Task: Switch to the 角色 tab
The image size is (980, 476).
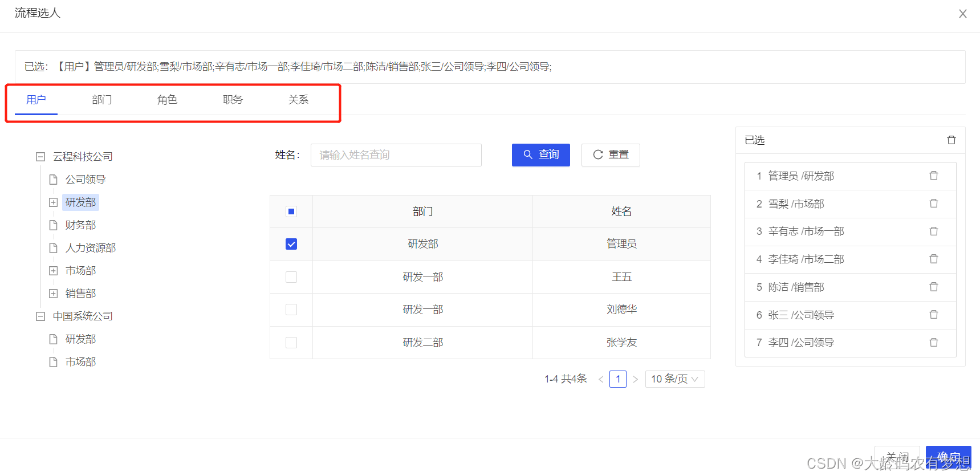Action: click(167, 100)
